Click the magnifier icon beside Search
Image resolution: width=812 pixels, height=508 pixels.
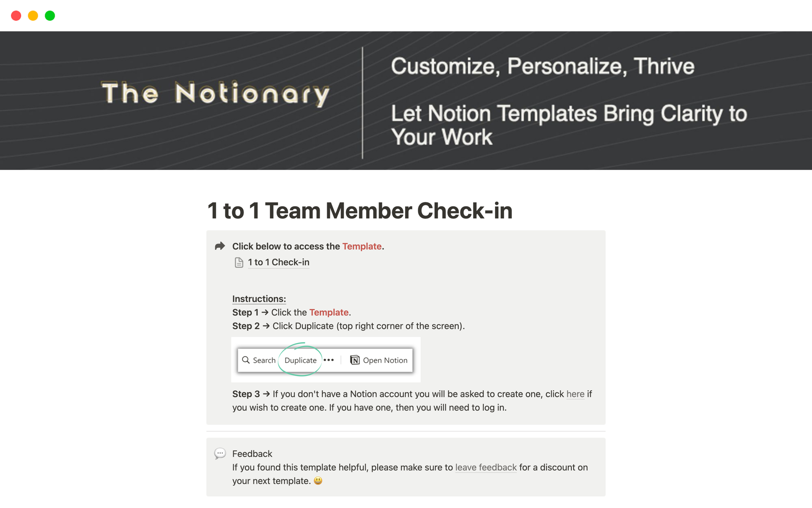click(x=246, y=360)
